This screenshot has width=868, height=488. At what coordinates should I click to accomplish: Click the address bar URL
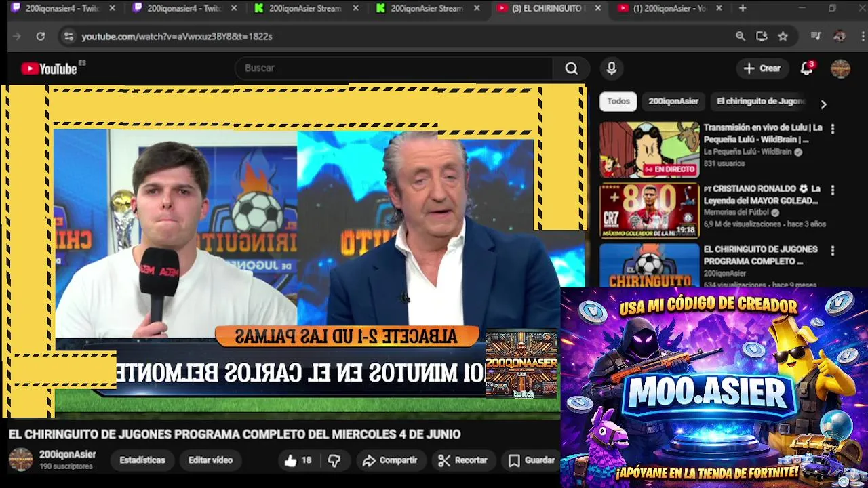[177, 37]
